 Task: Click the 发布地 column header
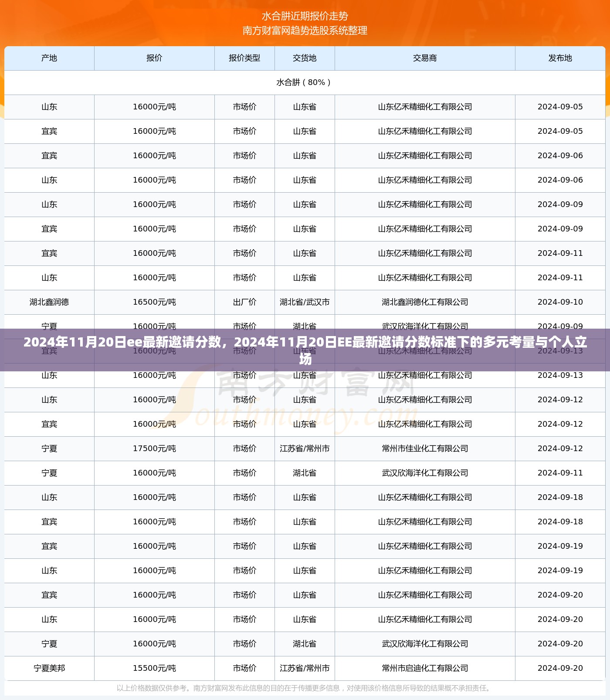click(x=560, y=58)
